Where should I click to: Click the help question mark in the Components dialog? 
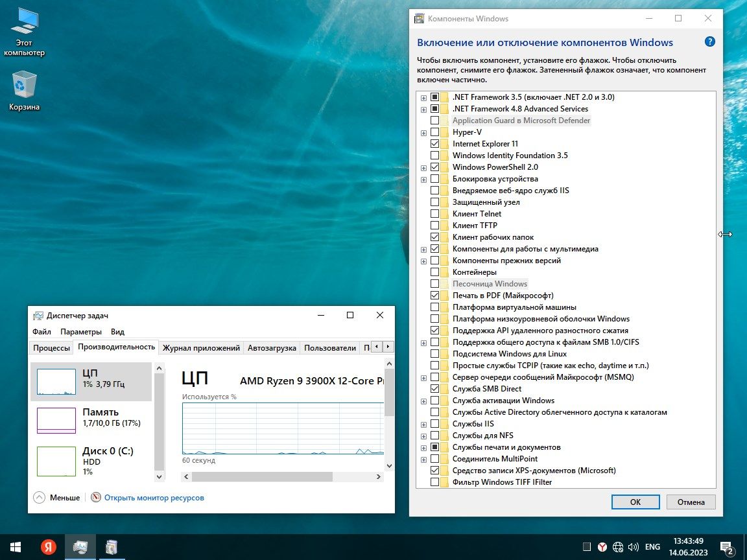(709, 41)
